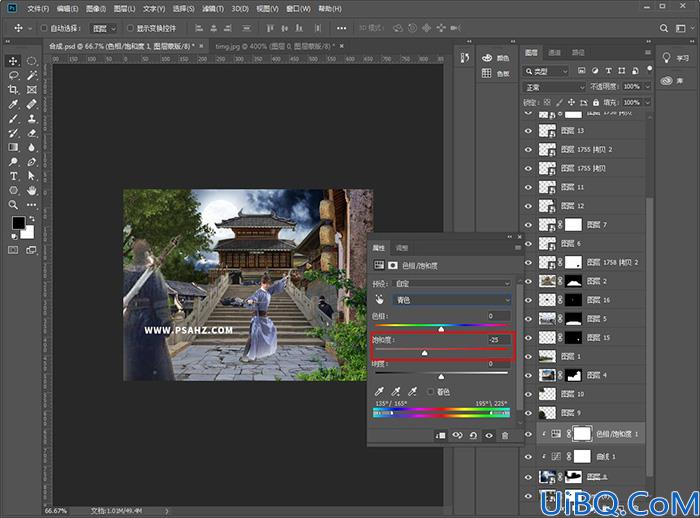Open the Layers panel flyout menu

[x=647, y=53]
